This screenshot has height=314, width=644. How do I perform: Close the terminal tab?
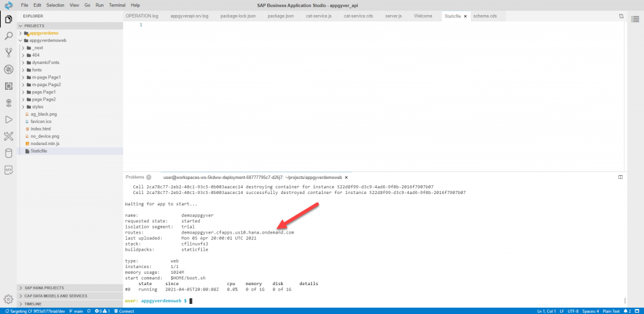[x=347, y=178]
